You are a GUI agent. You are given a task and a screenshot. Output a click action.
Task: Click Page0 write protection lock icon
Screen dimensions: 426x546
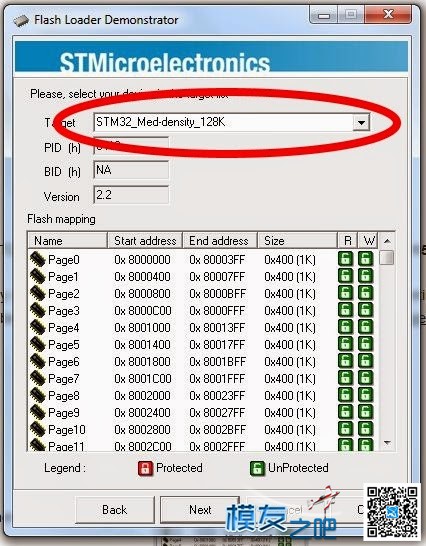click(x=366, y=259)
